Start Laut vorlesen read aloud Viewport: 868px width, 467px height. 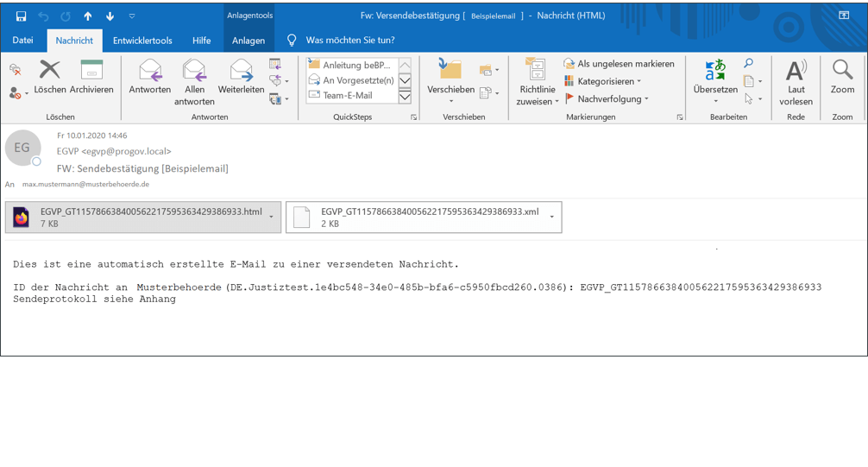(x=796, y=71)
